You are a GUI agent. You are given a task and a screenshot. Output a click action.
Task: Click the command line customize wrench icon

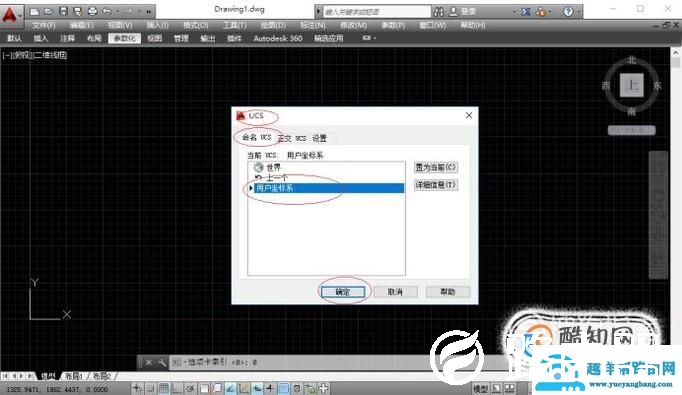162,362
